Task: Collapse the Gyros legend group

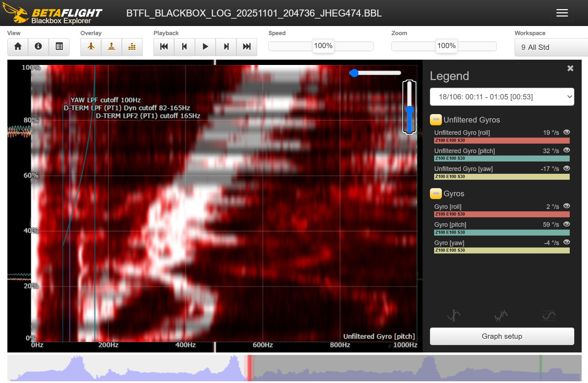Action: tap(436, 193)
